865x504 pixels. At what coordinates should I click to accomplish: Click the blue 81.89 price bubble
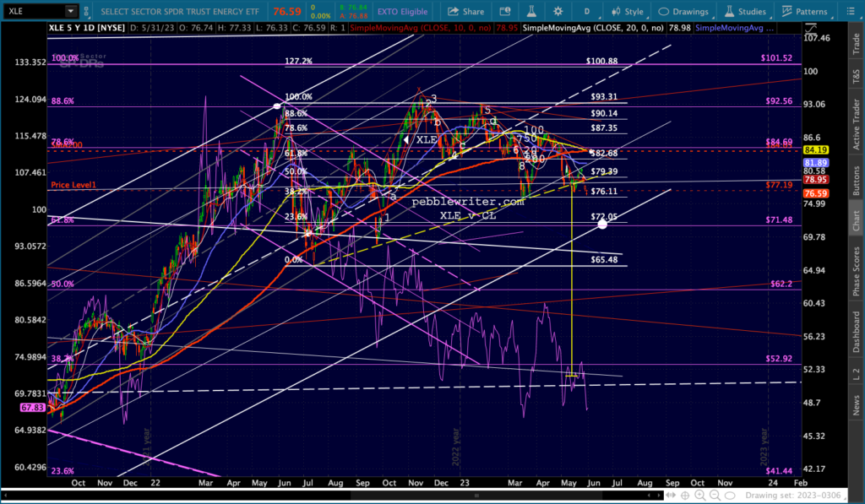815,163
